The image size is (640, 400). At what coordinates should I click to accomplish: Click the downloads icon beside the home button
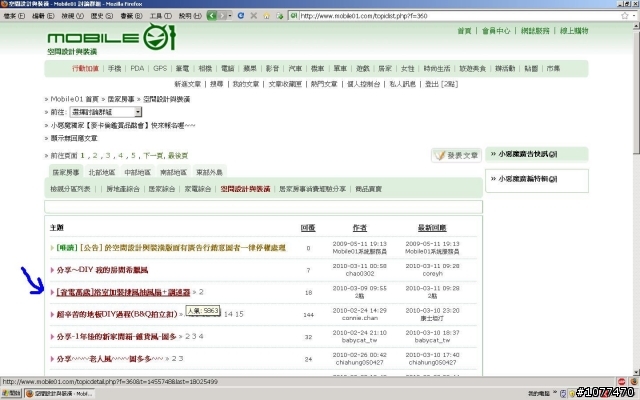coord(280,16)
